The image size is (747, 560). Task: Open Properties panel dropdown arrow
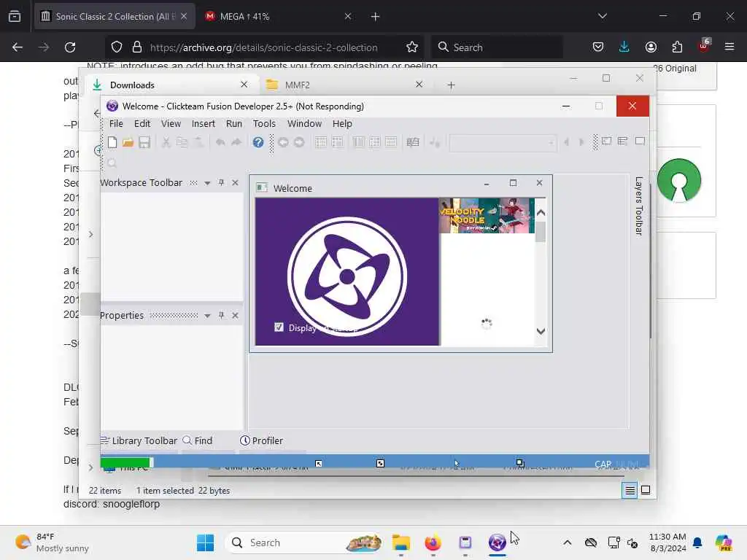click(x=207, y=316)
